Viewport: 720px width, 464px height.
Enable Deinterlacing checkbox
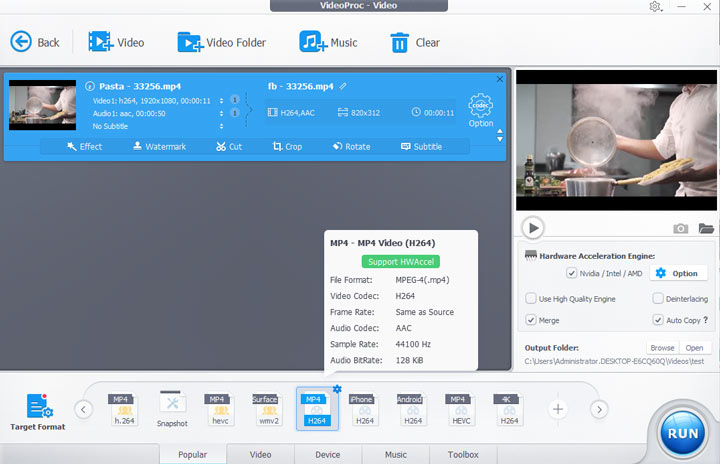click(658, 299)
